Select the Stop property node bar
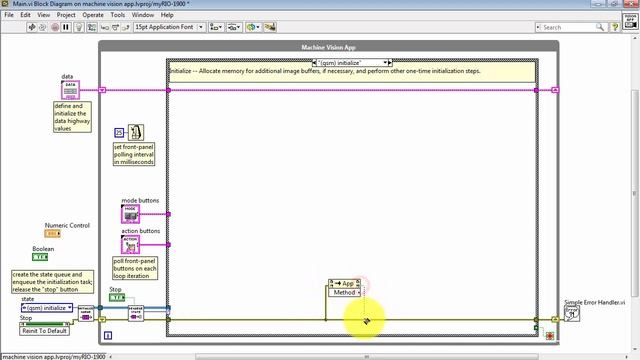This screenshot has width=640, height=360. tap(44, 324)
